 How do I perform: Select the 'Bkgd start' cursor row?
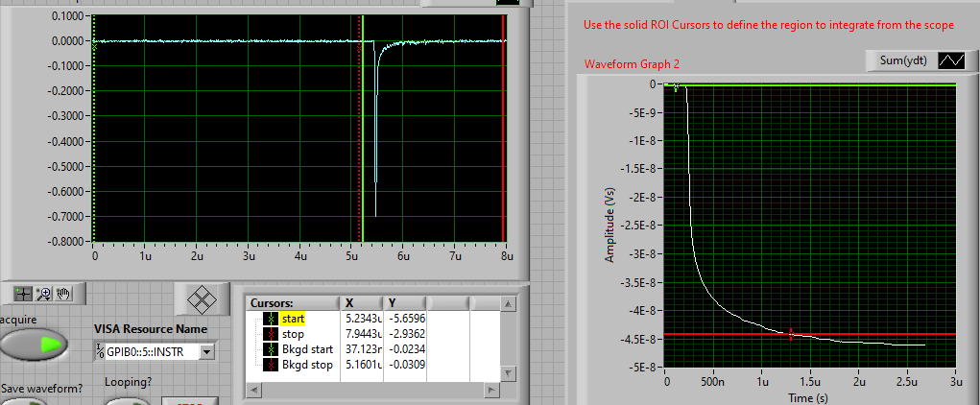point(307,349)
